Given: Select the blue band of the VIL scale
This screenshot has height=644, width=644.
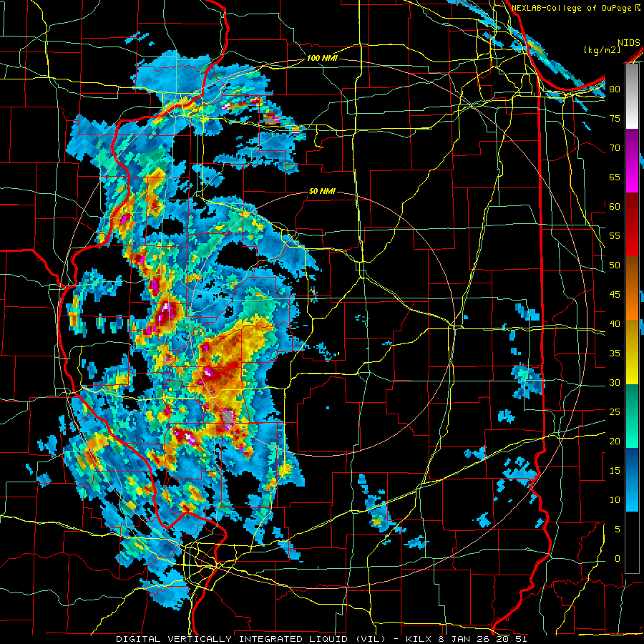Looking at the screenshot, I should (x=632, y=479).
